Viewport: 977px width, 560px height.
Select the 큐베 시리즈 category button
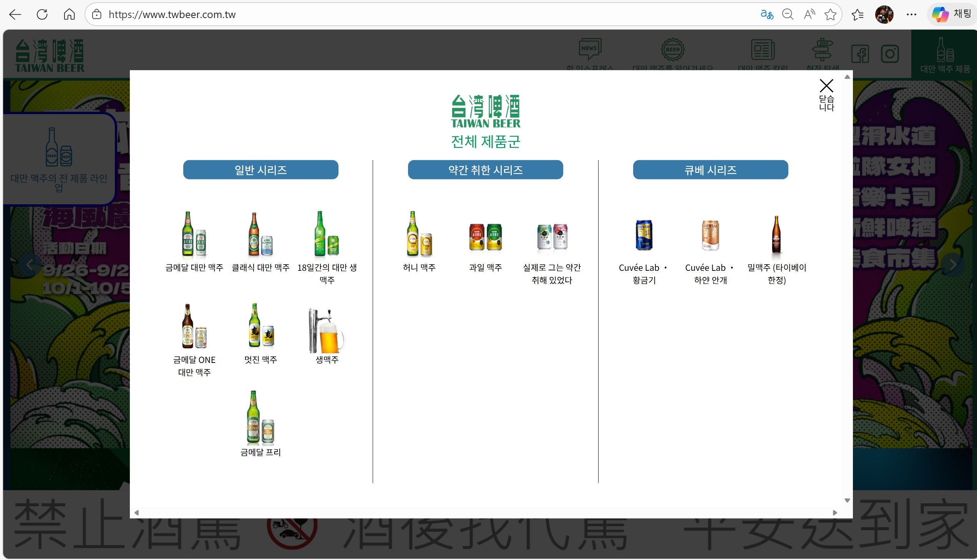(710, 170)
